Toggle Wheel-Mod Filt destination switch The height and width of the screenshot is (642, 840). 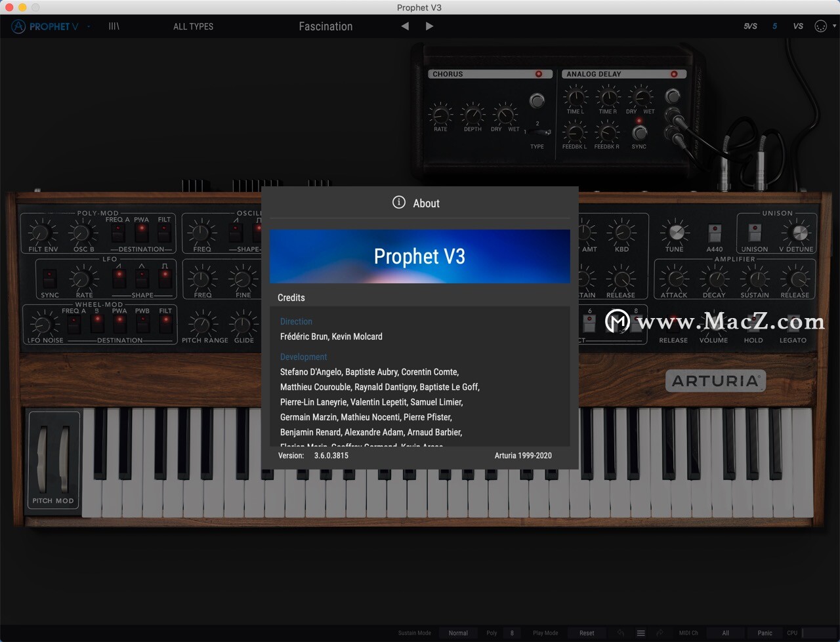pos(165,323)
